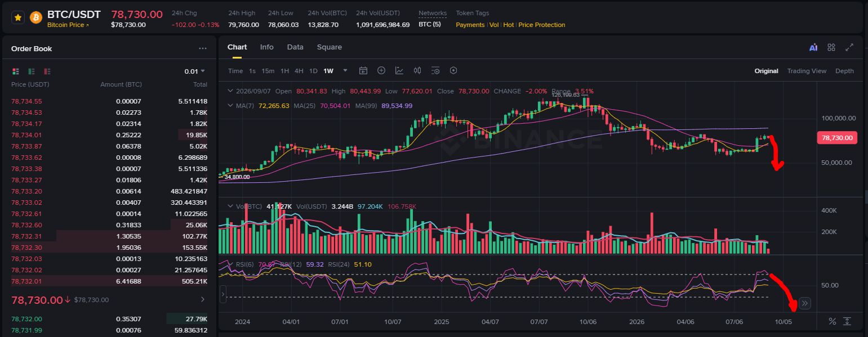Open the Bitcoin Price link
Viewport: 868px width, 337px height.
click(x=68, y=25)
